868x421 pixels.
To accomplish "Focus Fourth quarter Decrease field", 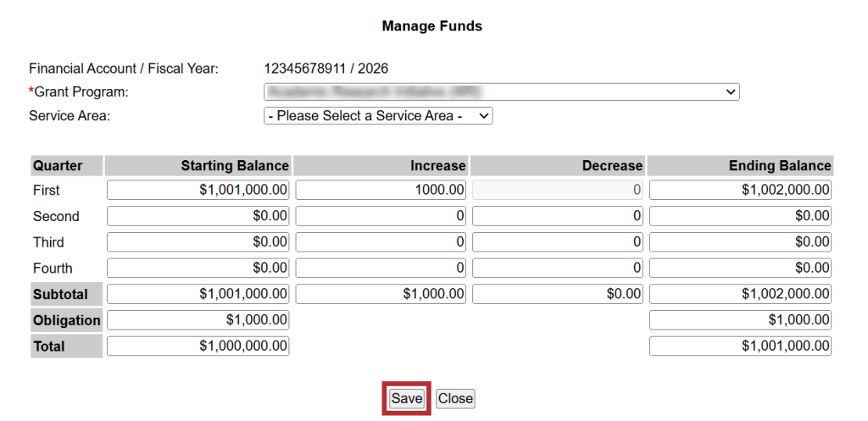I will (x=558, y=269).
